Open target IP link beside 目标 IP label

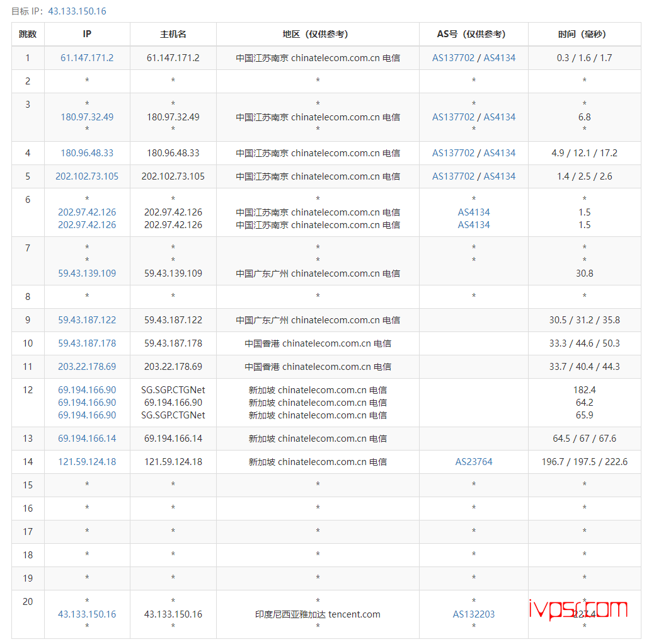point(77,11)
